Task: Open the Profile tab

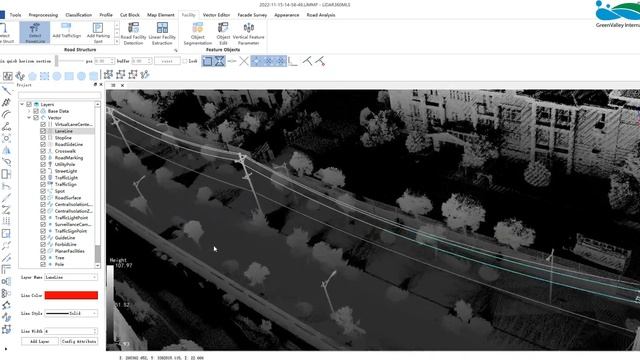Action: click(x=106, y=15)
